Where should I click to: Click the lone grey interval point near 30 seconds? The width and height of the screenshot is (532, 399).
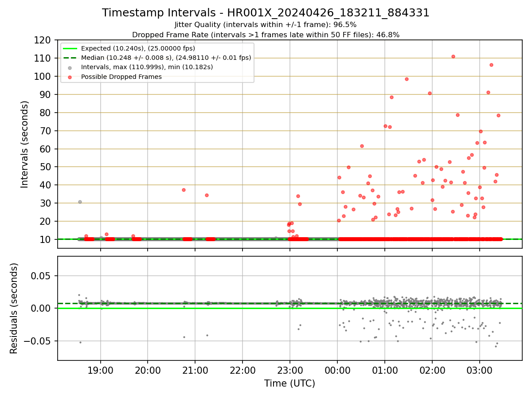point(80,202)
